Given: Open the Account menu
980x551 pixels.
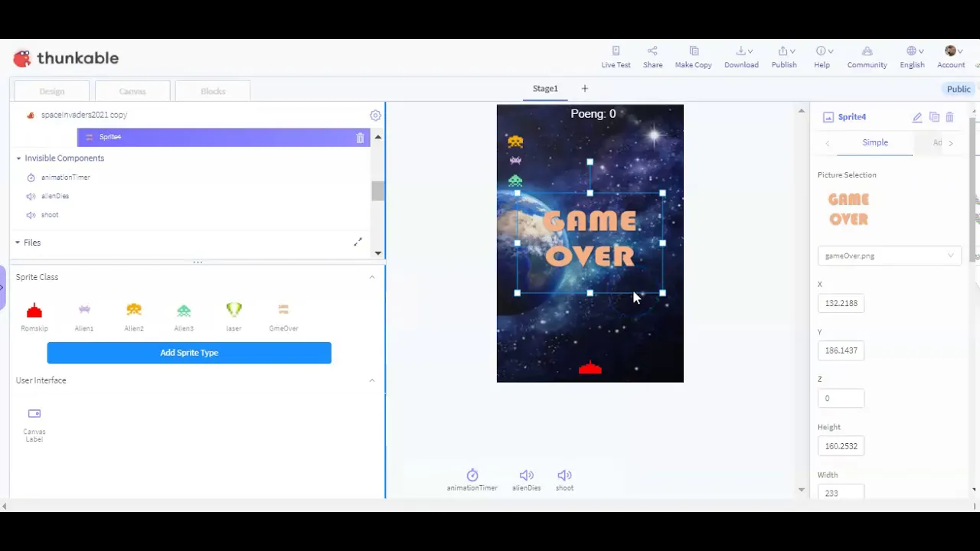Looking at the screenshot, I should 951,57.
